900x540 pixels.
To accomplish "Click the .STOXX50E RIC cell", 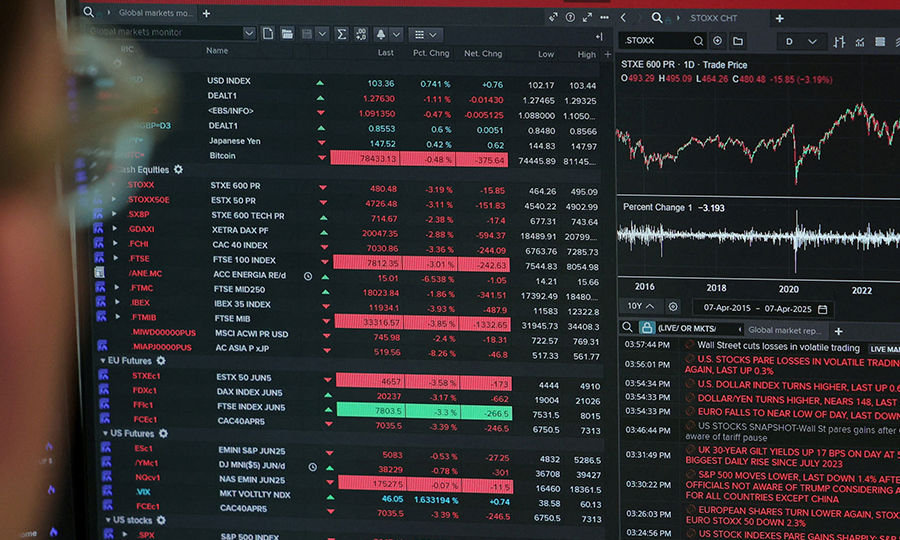I will point(149,199).
